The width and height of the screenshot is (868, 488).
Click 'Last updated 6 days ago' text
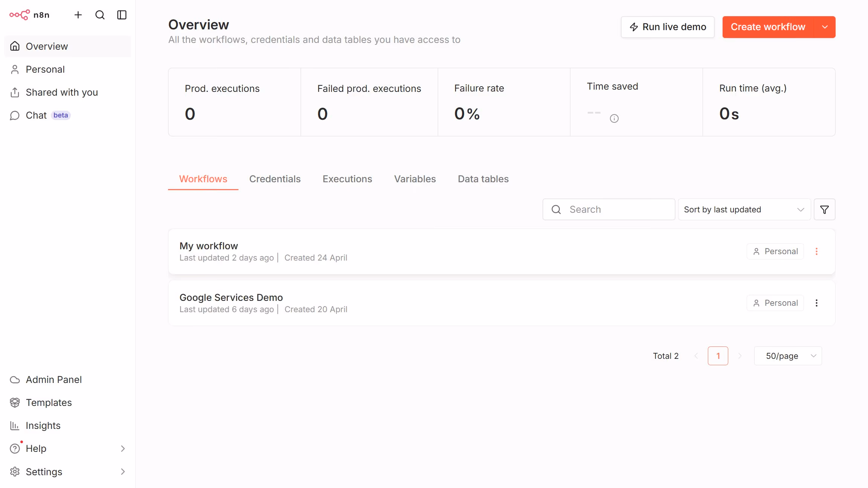tap(226, 309)
